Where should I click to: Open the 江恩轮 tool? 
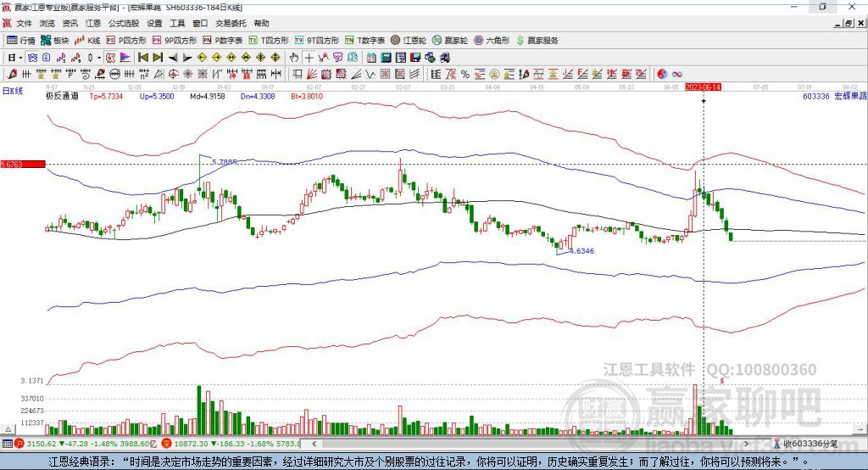tap(408, 41)
